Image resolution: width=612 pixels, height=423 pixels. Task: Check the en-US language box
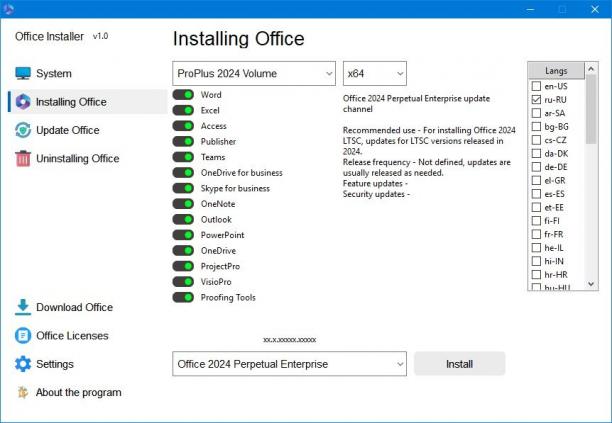pyautogui.click(x=537, y=86)
